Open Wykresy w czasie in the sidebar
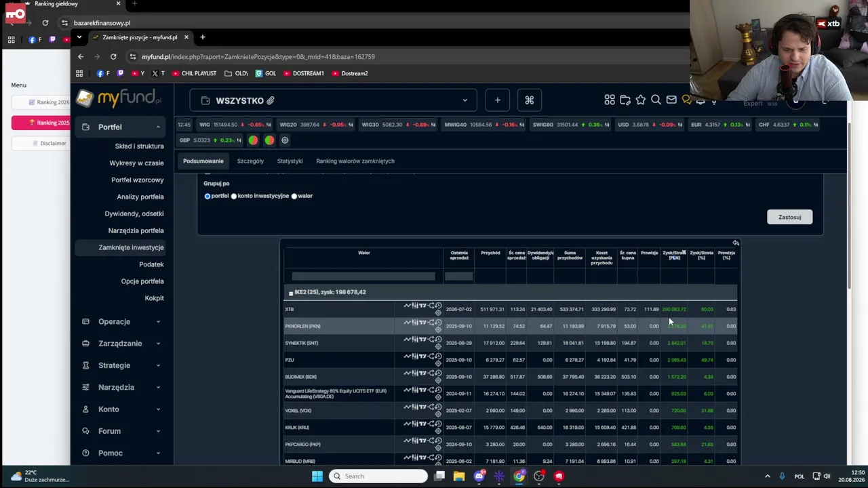The width and height of the screenshot is (868, 488). click(x=136, y=163)
